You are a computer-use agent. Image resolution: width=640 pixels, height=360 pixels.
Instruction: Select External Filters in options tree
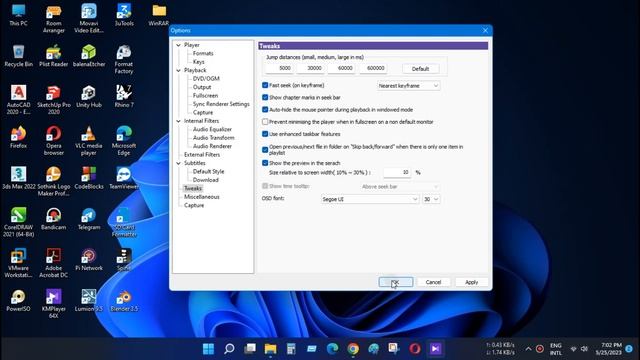pyautogui.click(x=202, y=155)
